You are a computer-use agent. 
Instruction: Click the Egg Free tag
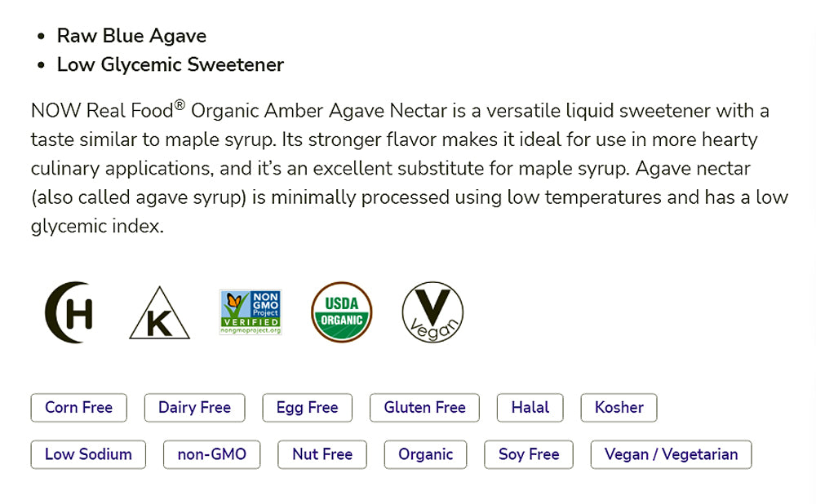307,408
